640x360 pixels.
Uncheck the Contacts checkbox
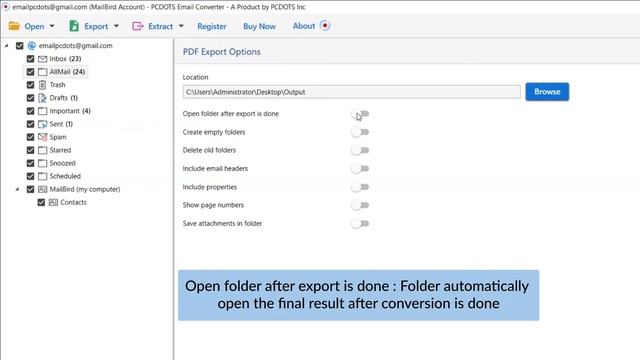pos(41,202)
